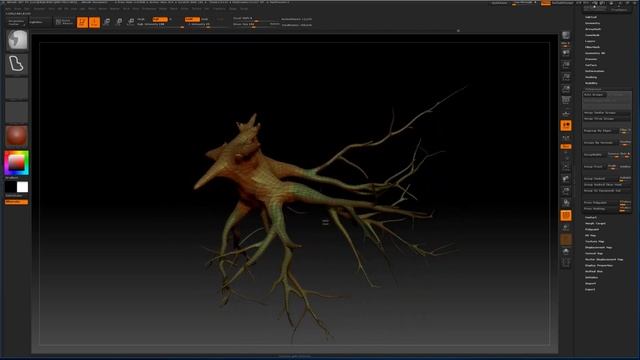This screenshot has width=640, height=360.
Task: Toggle the Rgb paint mode
Action: [x=160, y=19]
